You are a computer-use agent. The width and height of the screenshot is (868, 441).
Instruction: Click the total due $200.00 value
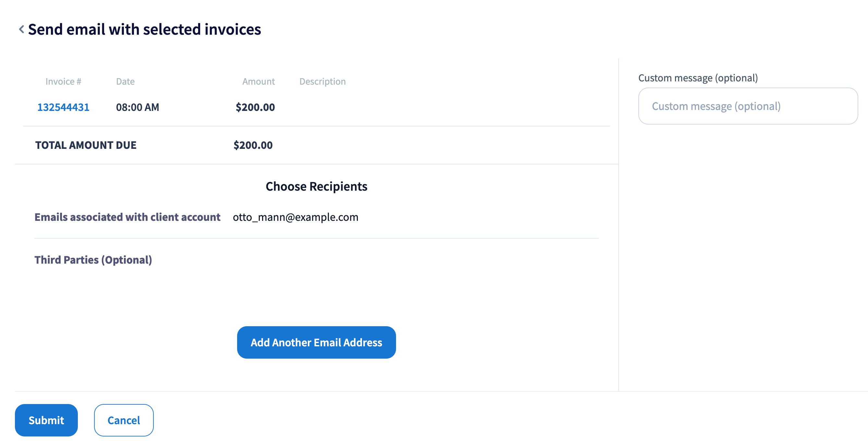tap(253, 145)
